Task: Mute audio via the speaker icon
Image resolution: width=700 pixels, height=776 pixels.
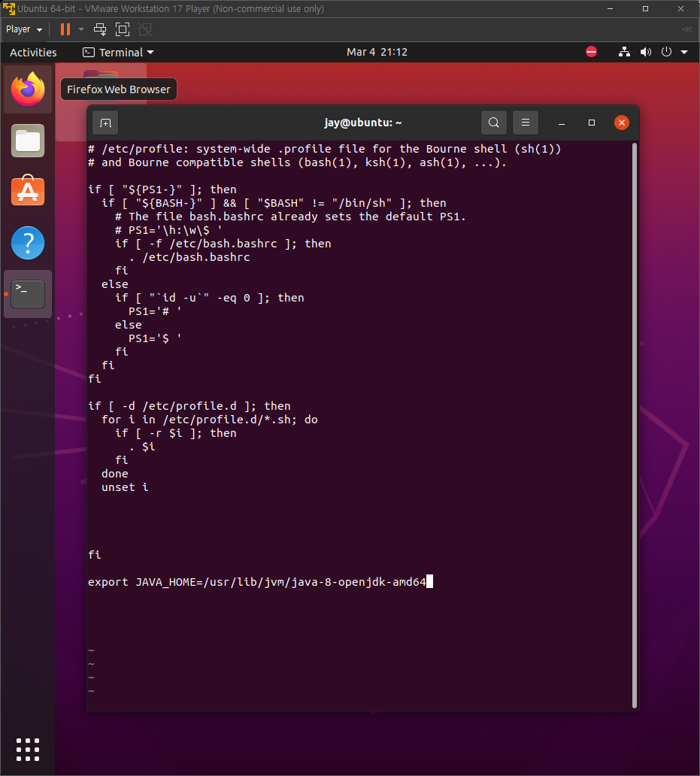Action: coord(646,52)
